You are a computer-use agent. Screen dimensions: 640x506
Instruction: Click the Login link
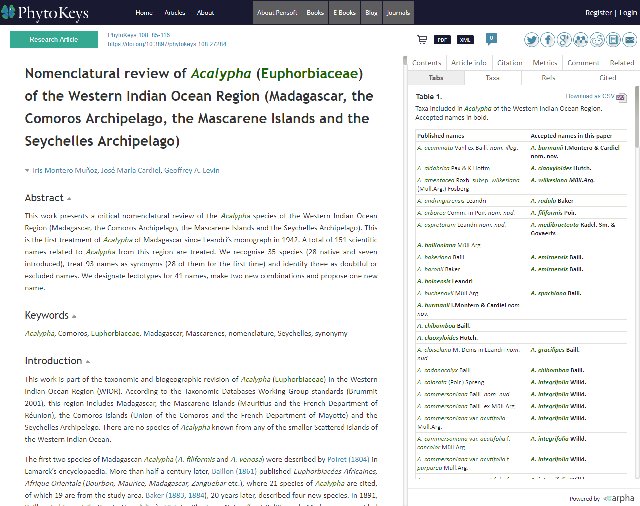[x=628, y=13]
